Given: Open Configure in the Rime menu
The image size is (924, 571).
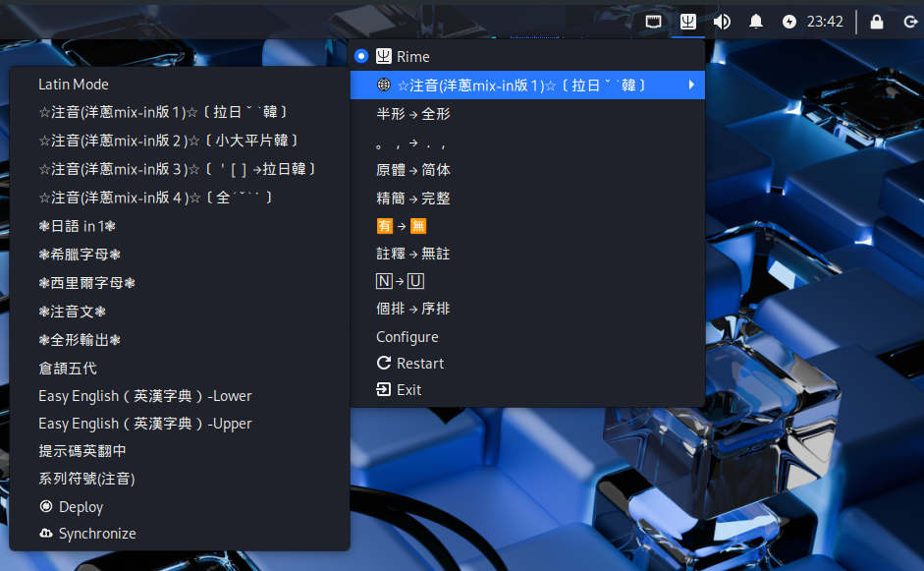Looking at the screenshot, I should [408, 337].
